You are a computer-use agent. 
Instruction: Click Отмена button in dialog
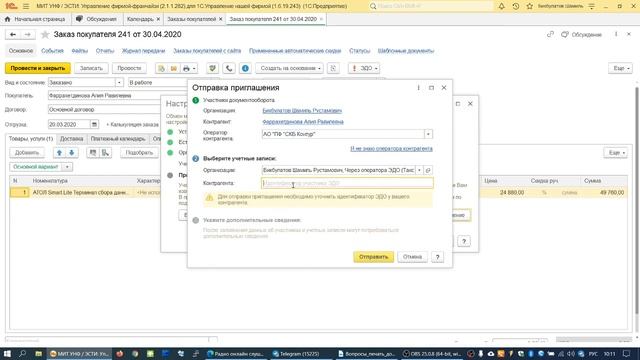(x=412, y=257)
